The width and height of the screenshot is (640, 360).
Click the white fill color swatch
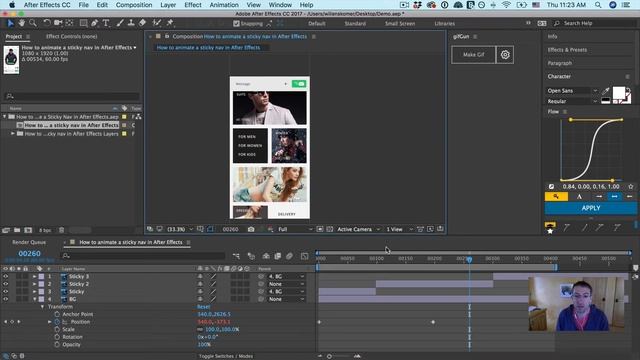coord(619,93)
